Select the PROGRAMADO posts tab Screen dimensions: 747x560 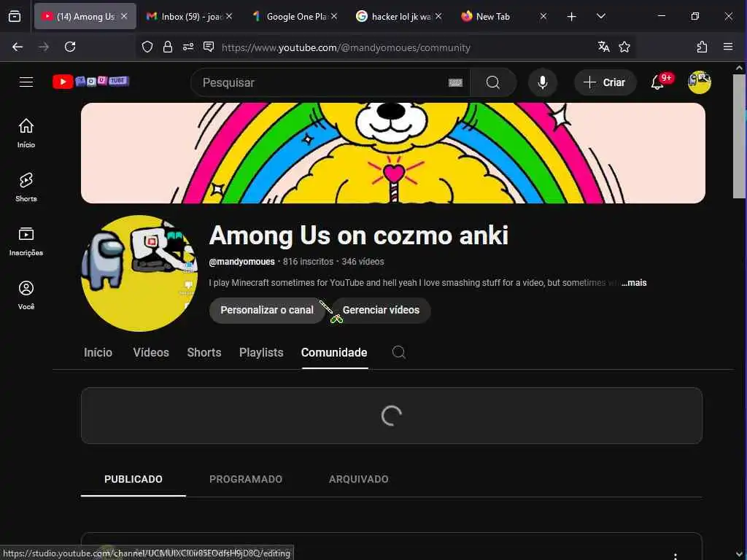click(x=246, y=479)
